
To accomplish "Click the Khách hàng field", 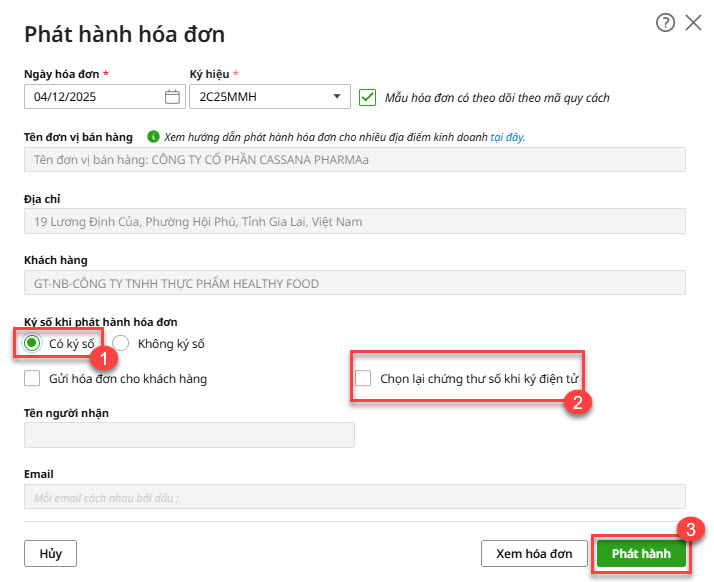I will tap(354, 284).
